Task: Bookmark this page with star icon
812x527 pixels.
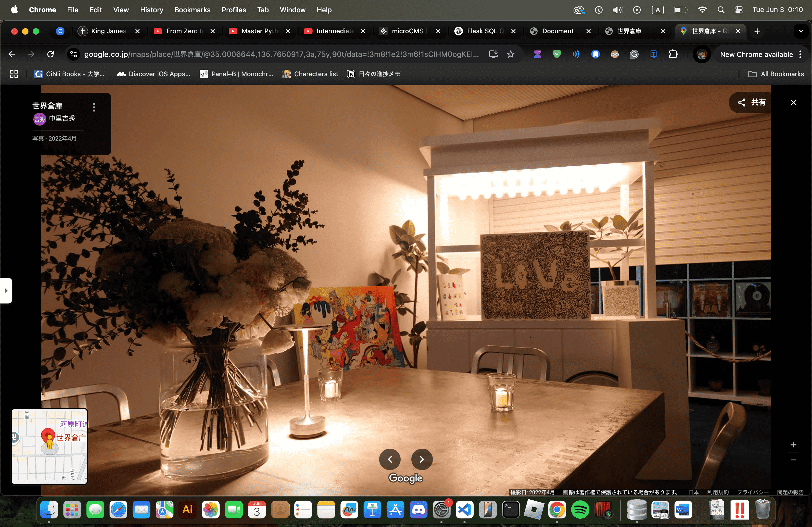Action: pos(510,54)
